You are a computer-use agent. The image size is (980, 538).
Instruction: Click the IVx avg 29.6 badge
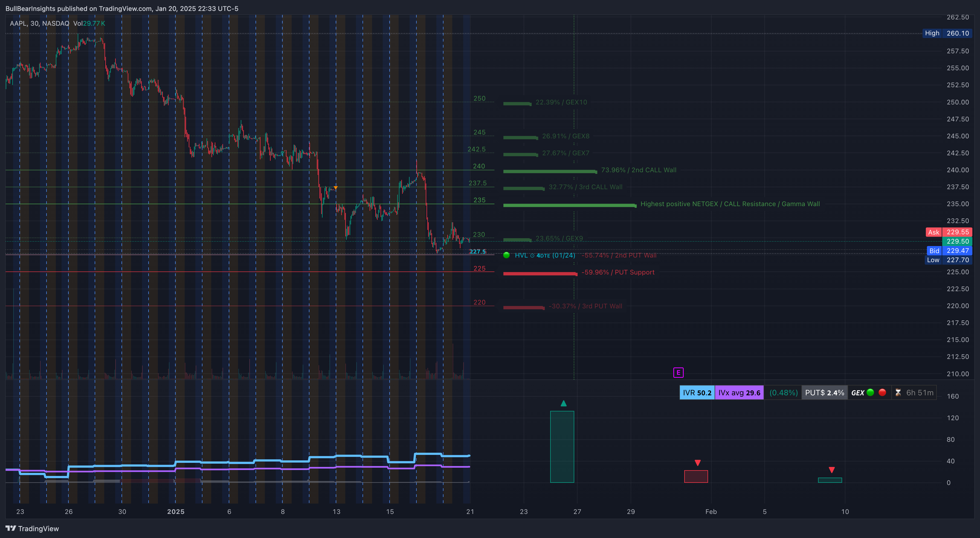point(739,393)
